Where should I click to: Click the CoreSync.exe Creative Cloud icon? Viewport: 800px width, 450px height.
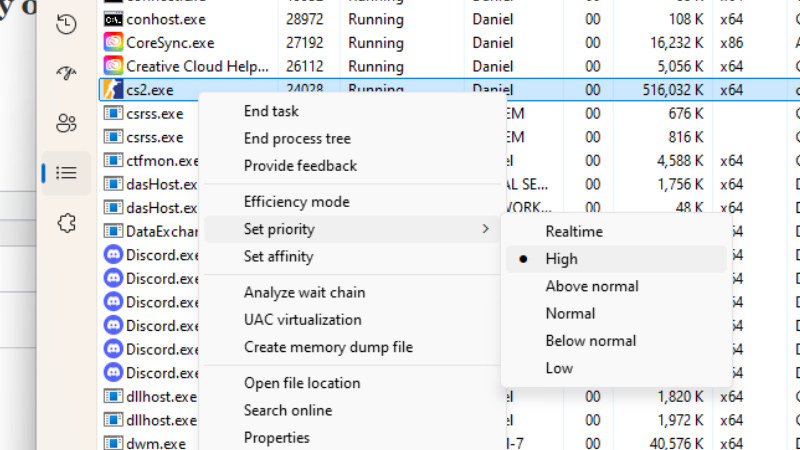113,42
